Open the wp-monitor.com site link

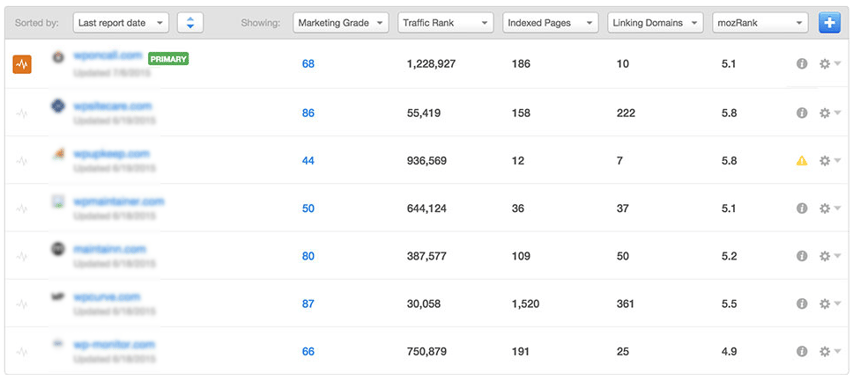tap(114, 345)
